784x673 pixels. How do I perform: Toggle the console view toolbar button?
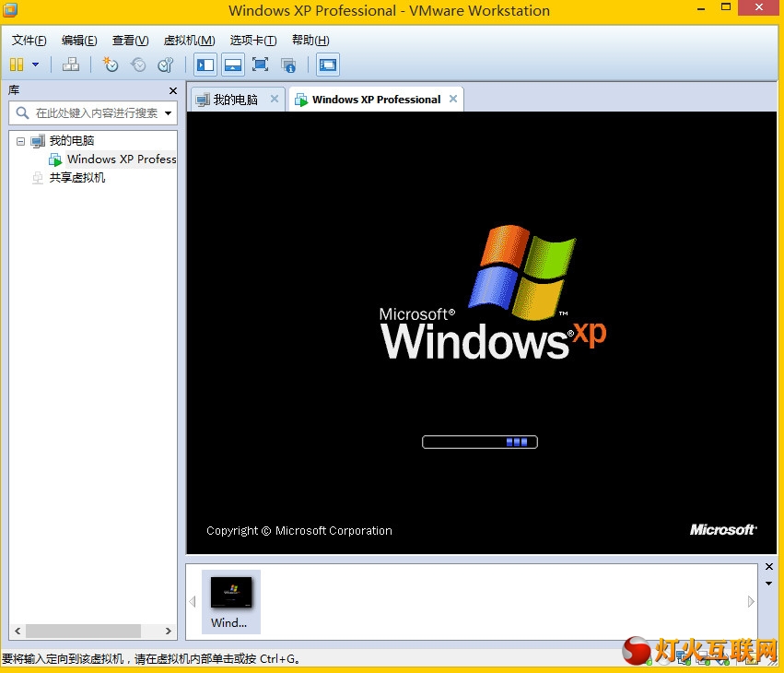(x=328, y=65)
